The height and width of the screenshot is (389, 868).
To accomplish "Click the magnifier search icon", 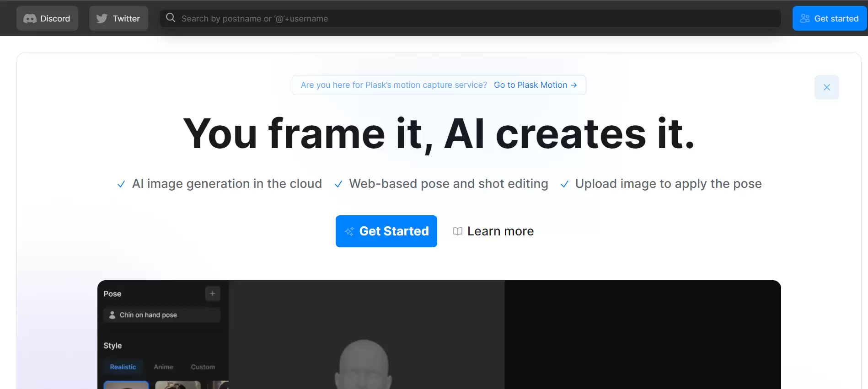I will [171, 18].
